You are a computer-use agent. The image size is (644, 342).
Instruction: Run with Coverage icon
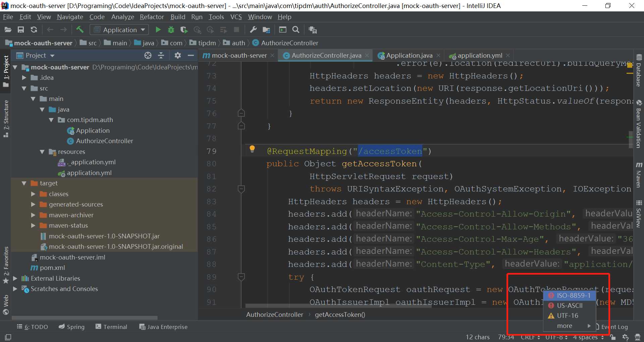184,30
